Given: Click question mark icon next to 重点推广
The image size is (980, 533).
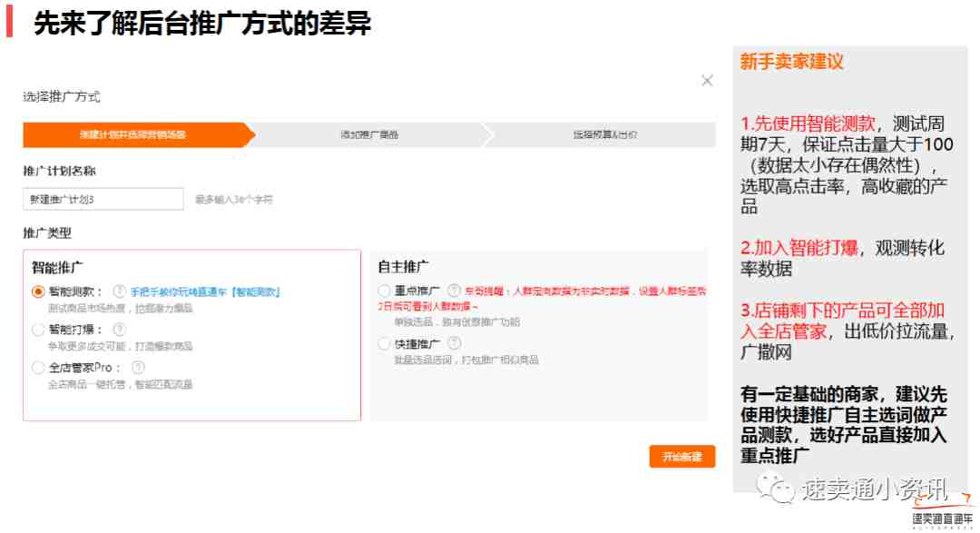Looking at the screenshot, I should pyautogui.click(x=454, y=291).
